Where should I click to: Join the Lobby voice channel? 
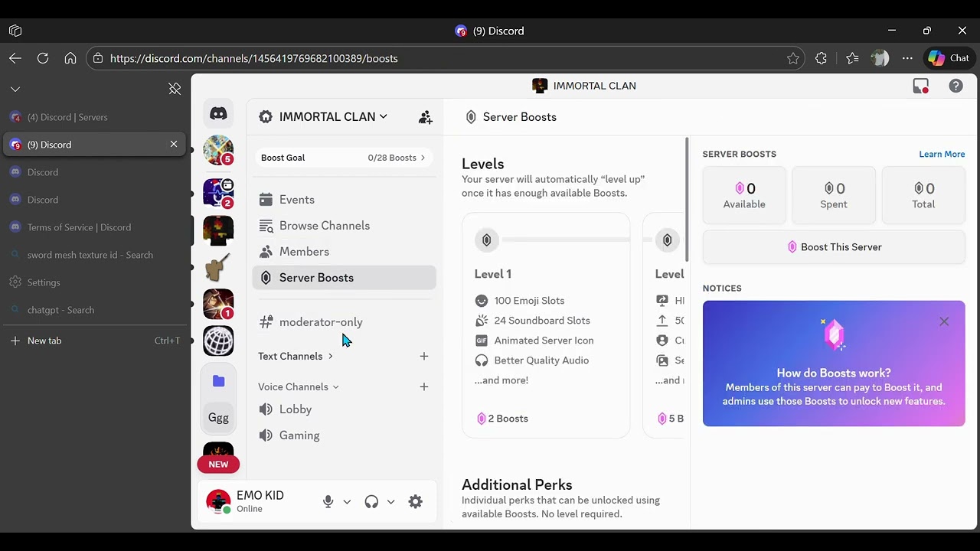coord(344,409)
